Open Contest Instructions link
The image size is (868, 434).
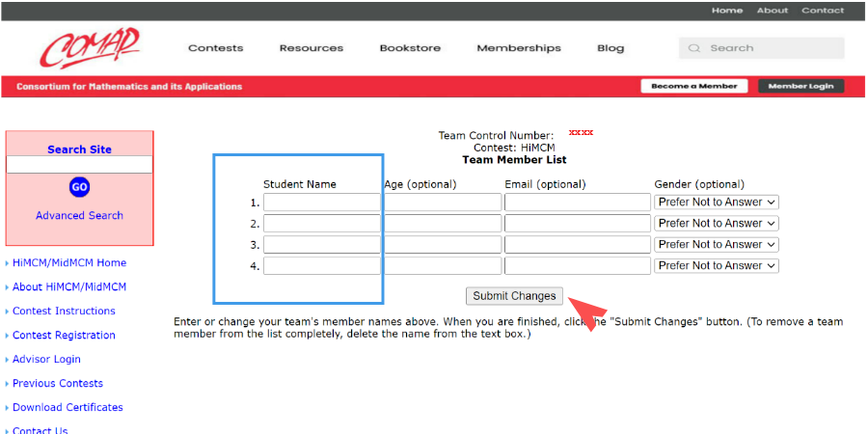click(x=64, y=312)
